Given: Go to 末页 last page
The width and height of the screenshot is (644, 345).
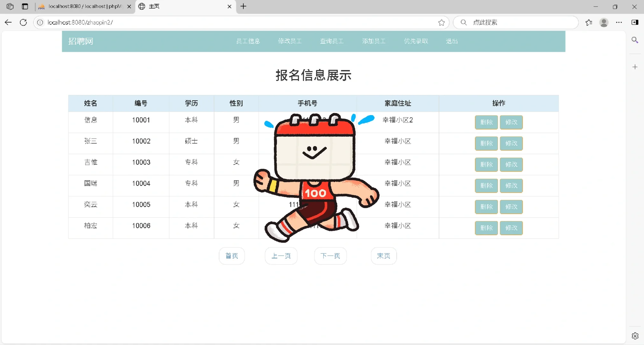Looking at the screenshot, I should 383,256.
